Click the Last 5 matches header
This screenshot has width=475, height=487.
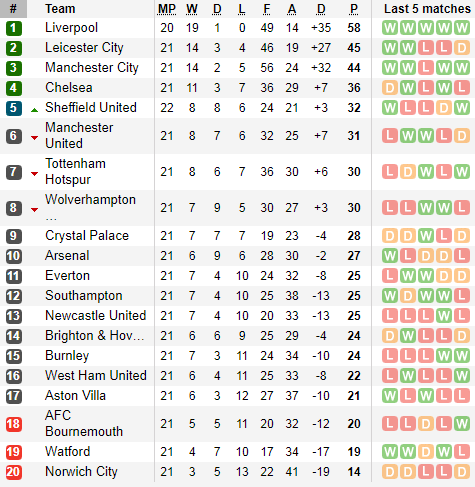pyautogui.click(x=427, y=9)
